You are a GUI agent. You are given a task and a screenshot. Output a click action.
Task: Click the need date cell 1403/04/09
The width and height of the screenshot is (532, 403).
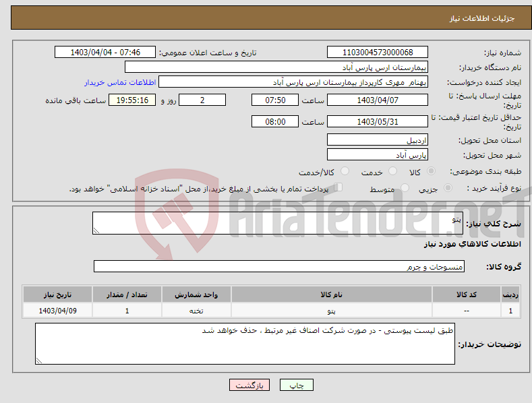(57, 311)
